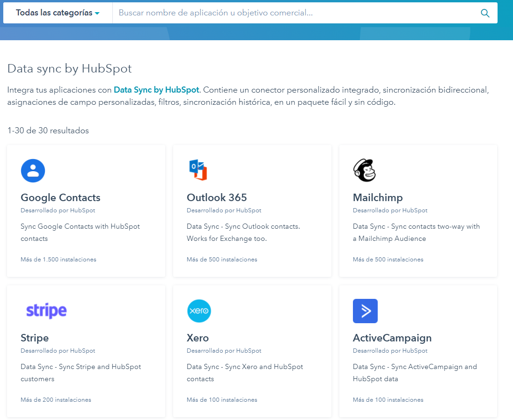Click 'Desarrollado por HubSpot' under Xero
513x420 pixels.
(224, 351)
